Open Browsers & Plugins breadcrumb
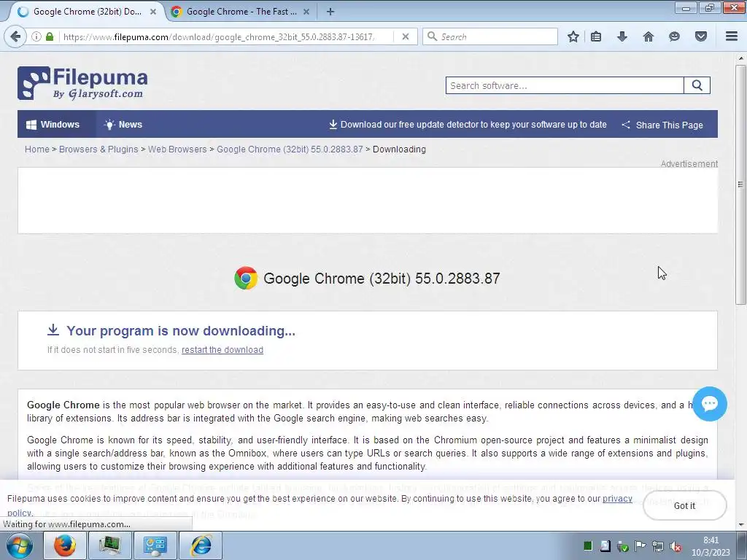The width and height of the screenshot is (747, 560). [x=98, y=149]
